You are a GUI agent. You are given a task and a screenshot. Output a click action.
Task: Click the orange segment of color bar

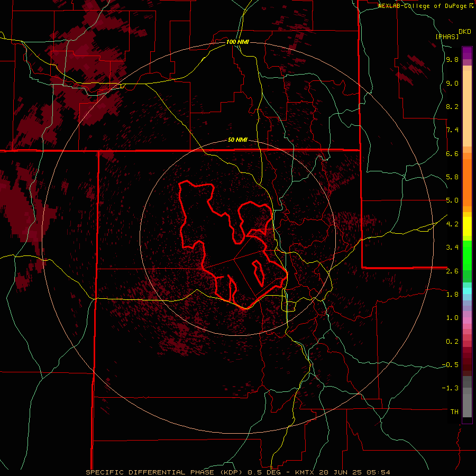click(467, 182)
